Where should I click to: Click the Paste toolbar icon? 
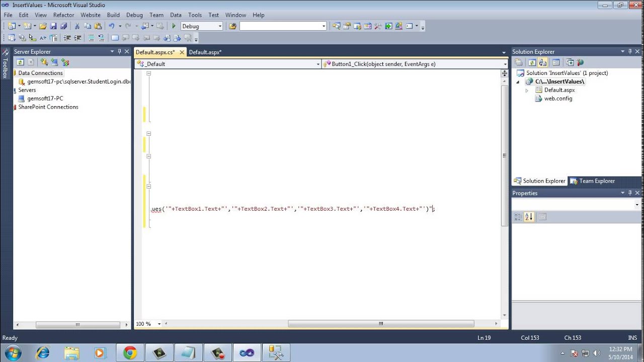[98, 26]
